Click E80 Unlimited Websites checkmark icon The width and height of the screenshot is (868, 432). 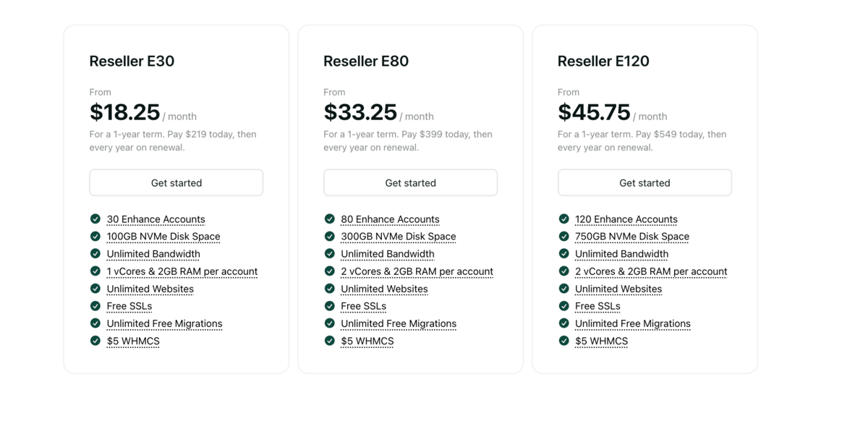click(x=330, y=288)
